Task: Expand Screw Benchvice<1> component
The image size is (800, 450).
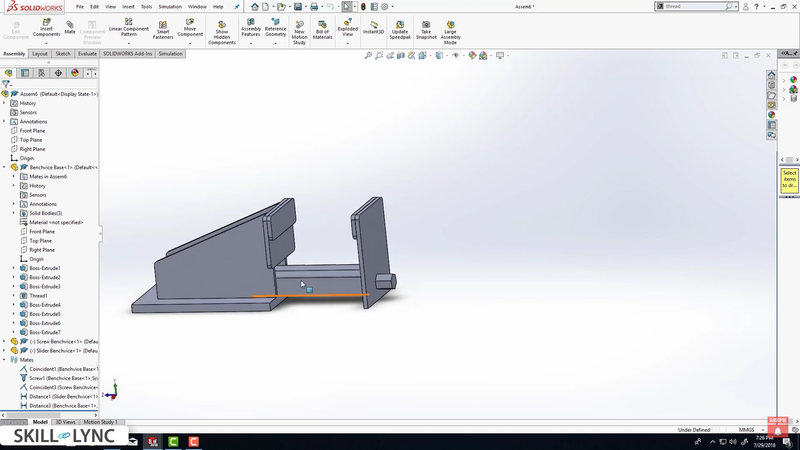Action: (x=5, y=341)
